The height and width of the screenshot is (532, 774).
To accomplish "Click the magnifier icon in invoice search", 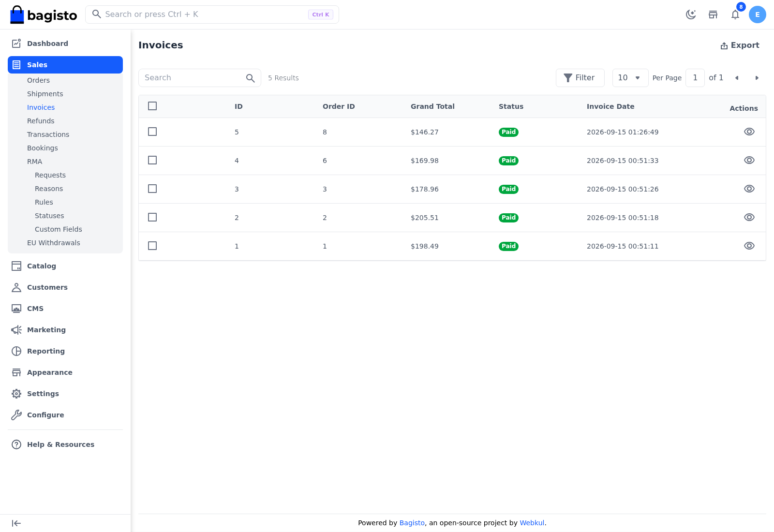I will (250, 78).
